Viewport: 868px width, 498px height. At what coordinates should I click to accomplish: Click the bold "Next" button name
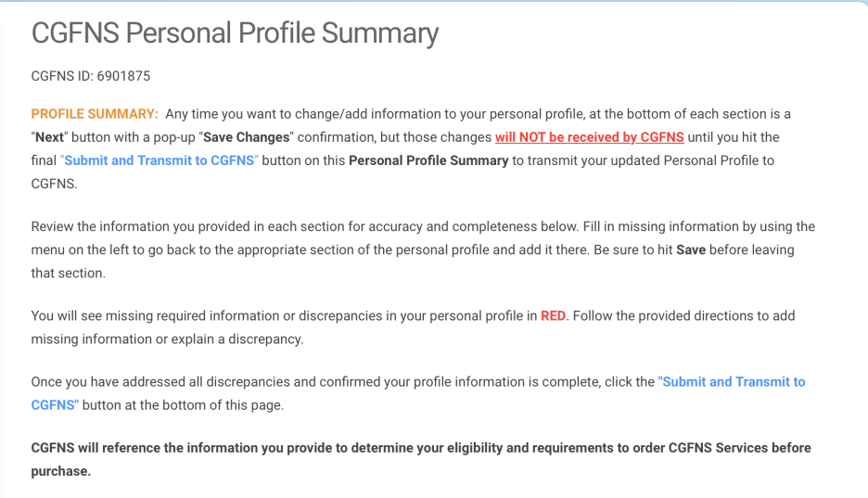[x=49, y=137]
